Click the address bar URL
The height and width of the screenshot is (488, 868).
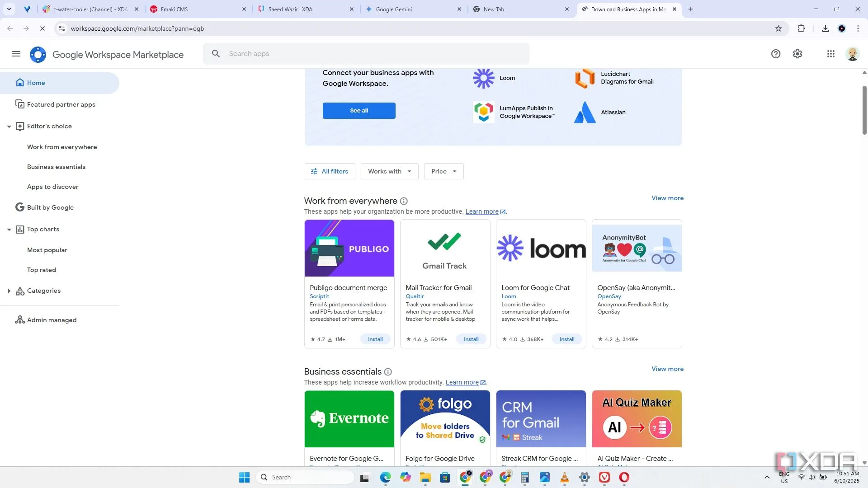pyautogui.click(x=137, y=28)
